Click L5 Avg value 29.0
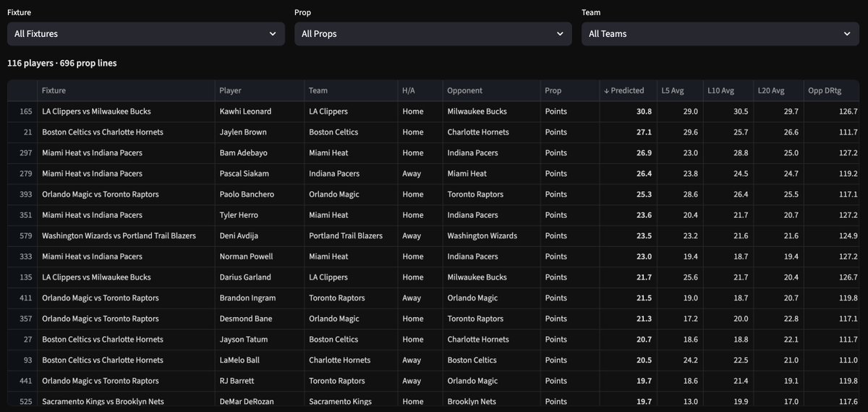Viewport: 868px width, 412px height. (x=679, y=112)
